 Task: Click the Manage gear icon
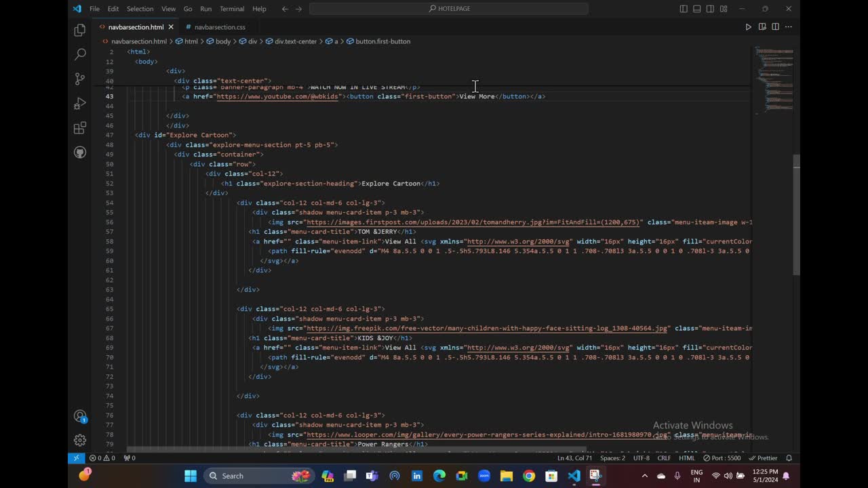[x=80, y=440]
